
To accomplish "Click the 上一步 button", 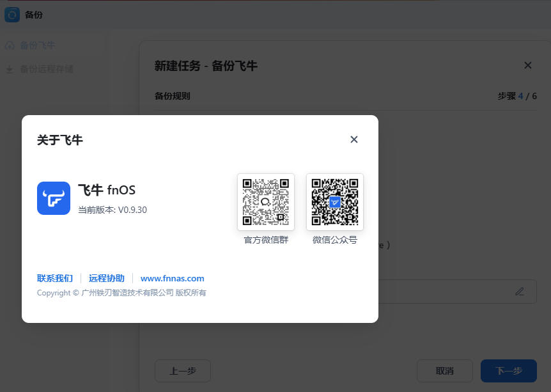I will [182, 371].
